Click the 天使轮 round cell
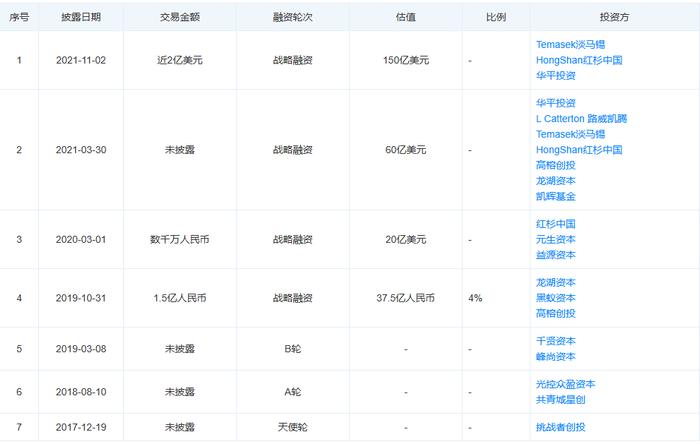 pyautogui.click(x=293, y=427)
